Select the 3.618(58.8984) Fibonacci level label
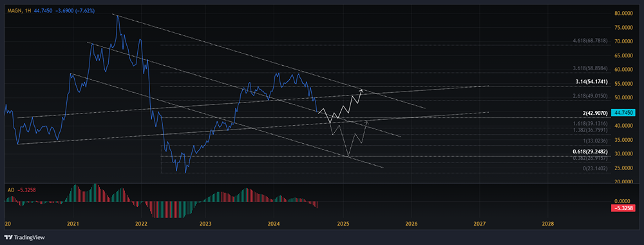This screenshot has width=644, height=245. [x=590, y=69]
